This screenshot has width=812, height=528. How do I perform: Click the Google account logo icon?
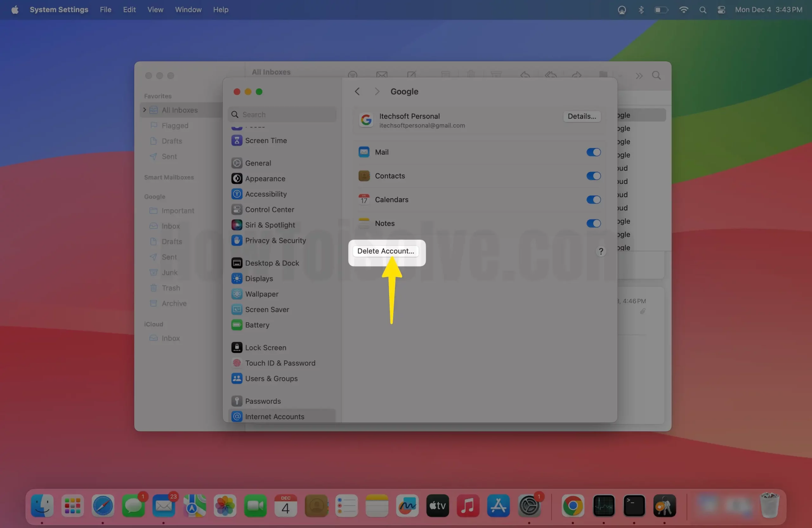pos(366,120)
